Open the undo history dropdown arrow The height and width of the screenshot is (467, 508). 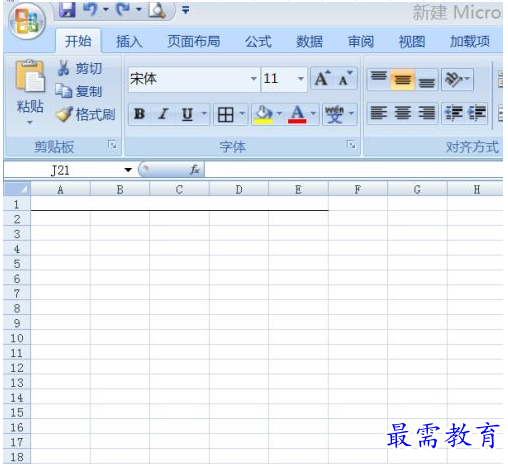coord(106,9)
